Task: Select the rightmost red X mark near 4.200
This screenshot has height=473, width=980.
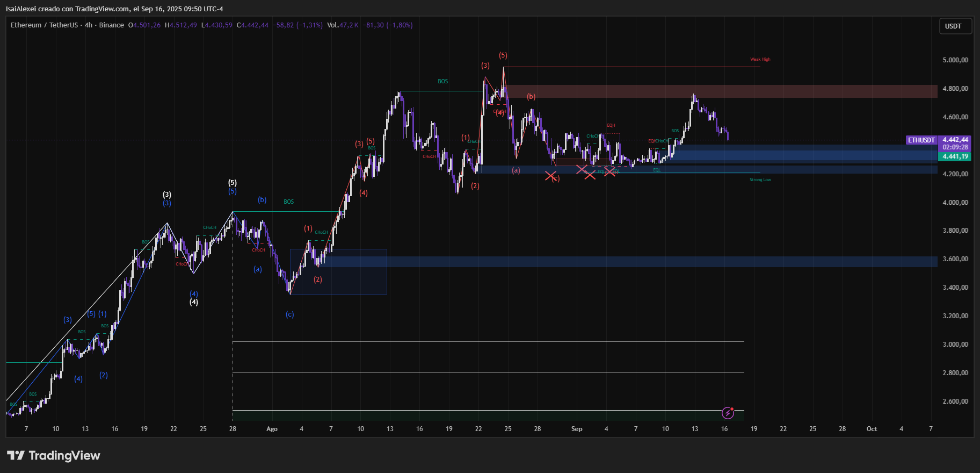Action: pos(609,171)
